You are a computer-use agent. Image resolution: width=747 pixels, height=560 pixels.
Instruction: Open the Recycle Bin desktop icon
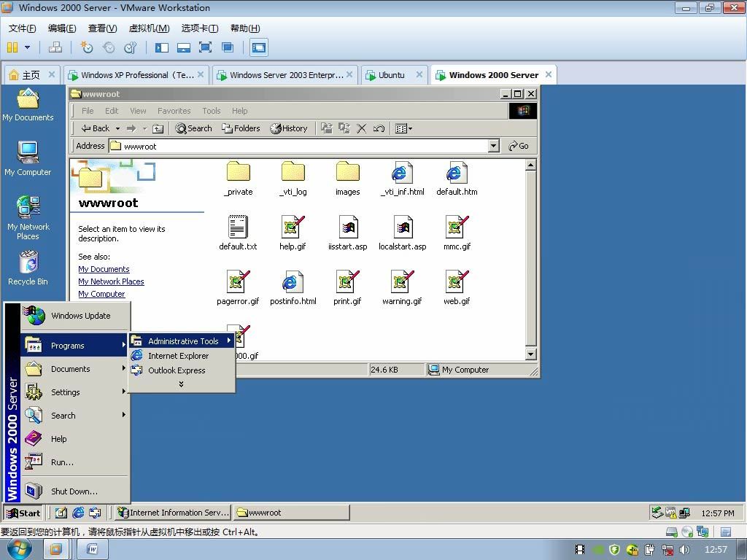pos(28,268)
